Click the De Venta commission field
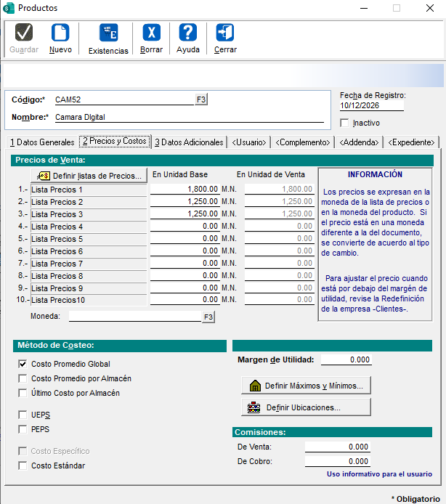446x504 pixels. (338, 447)
